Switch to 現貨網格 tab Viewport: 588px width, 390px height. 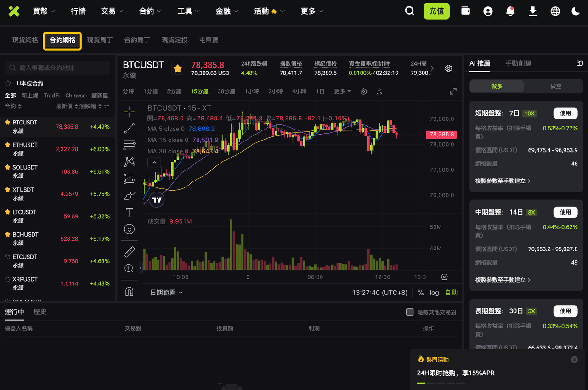25,40
